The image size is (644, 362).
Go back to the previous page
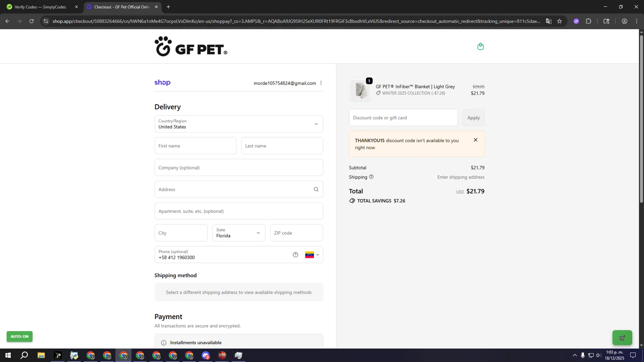pyautogui.click(x=7, y=21)
